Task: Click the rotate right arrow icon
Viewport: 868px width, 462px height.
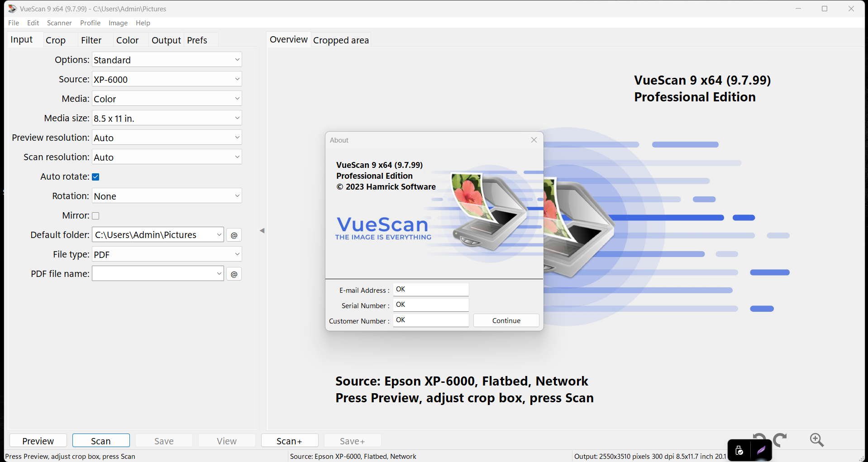Action: click(x=780, y=440)
